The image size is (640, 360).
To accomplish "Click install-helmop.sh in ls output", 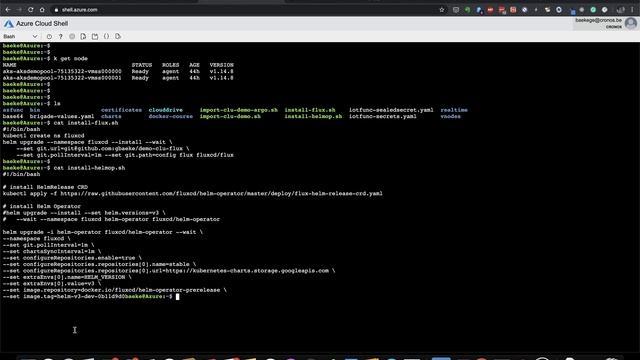I will (x=313, y=116).
